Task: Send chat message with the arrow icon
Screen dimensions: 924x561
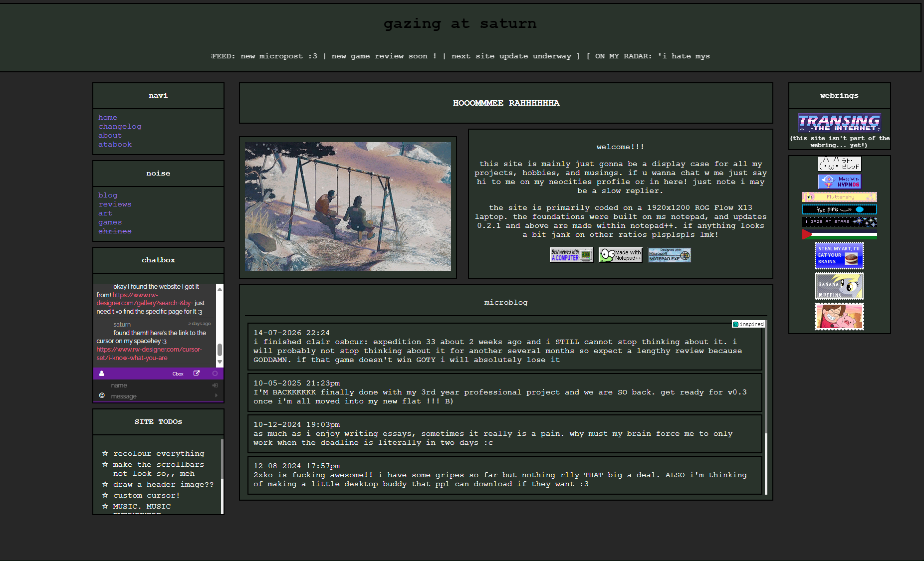Action: [216, 395]
